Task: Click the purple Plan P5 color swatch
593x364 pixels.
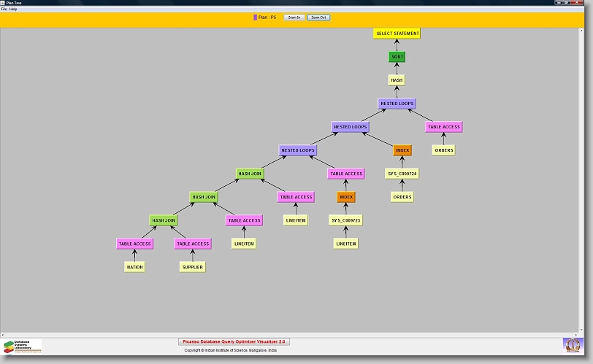Action: coord(255,17)
